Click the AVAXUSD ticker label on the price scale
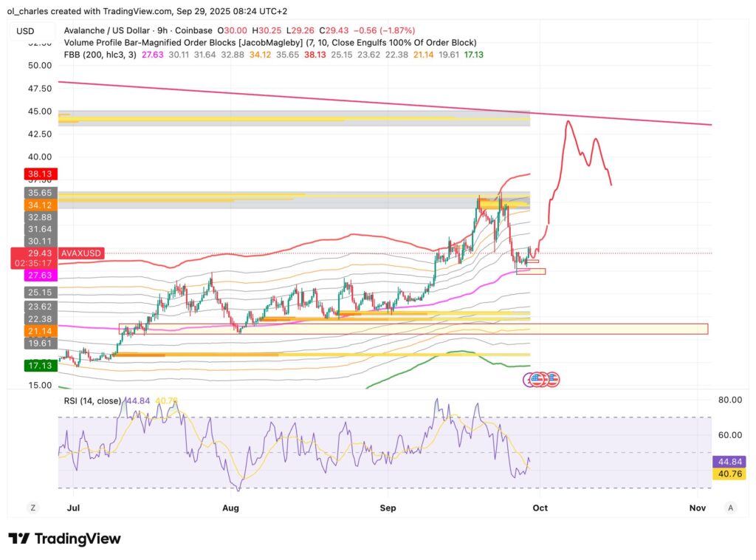 [x=80, y=253]
